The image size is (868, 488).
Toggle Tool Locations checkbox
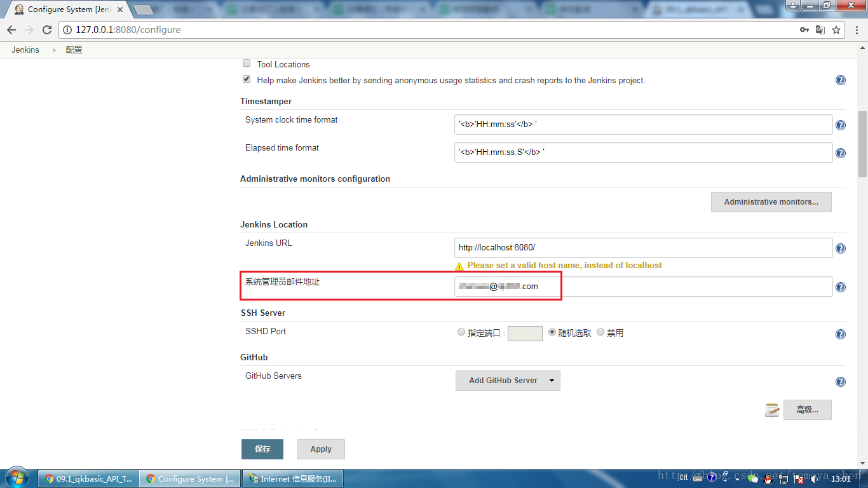[x=247, y=64]
